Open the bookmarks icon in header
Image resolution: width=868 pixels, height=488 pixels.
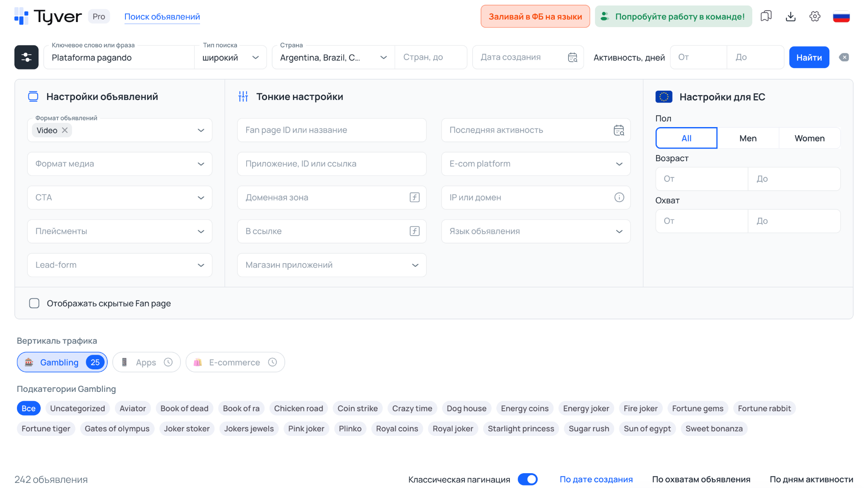(x=766, y=17)
